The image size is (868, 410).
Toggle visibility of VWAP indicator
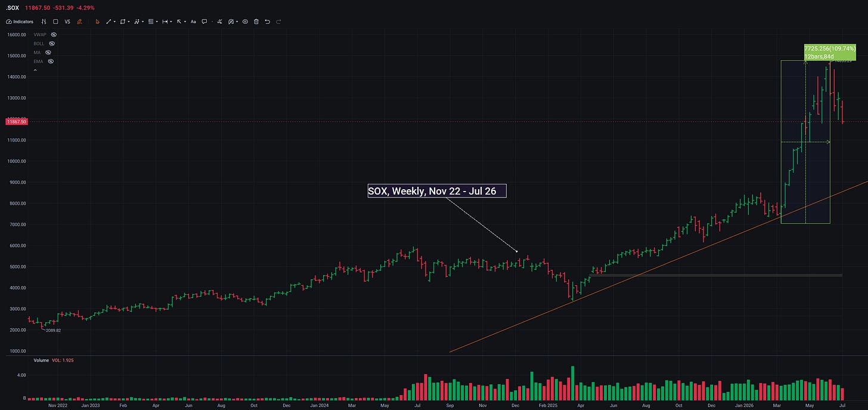(53, 35)
